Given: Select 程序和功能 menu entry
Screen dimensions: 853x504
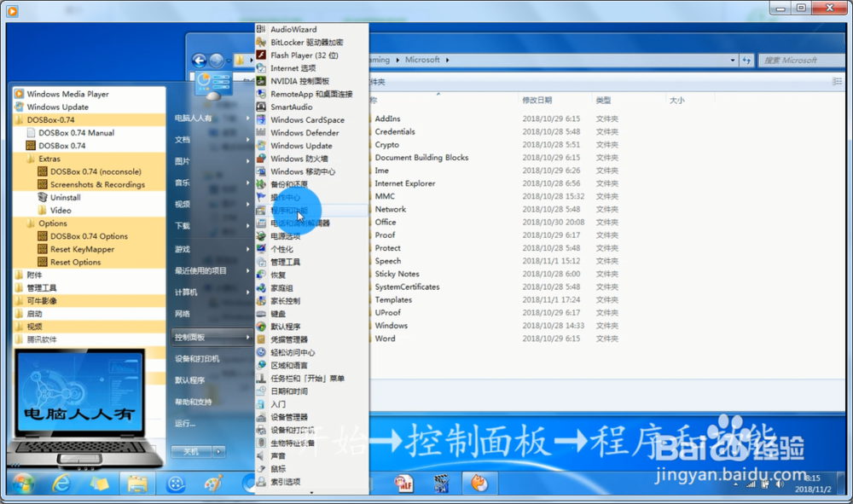Looking at the screenshot, I should pos(312,211).
